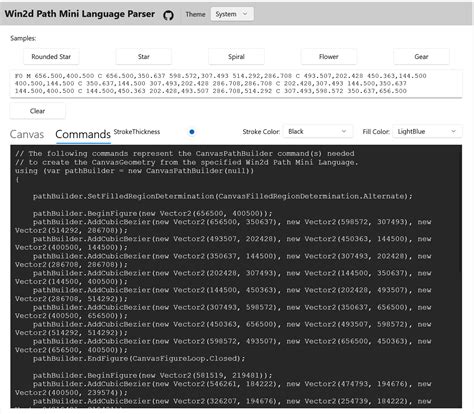Click the BeginFigure 656500, 400500 line
Viewport: 474px width, 414px height.
pyautogui.click(x=152, y=213)
